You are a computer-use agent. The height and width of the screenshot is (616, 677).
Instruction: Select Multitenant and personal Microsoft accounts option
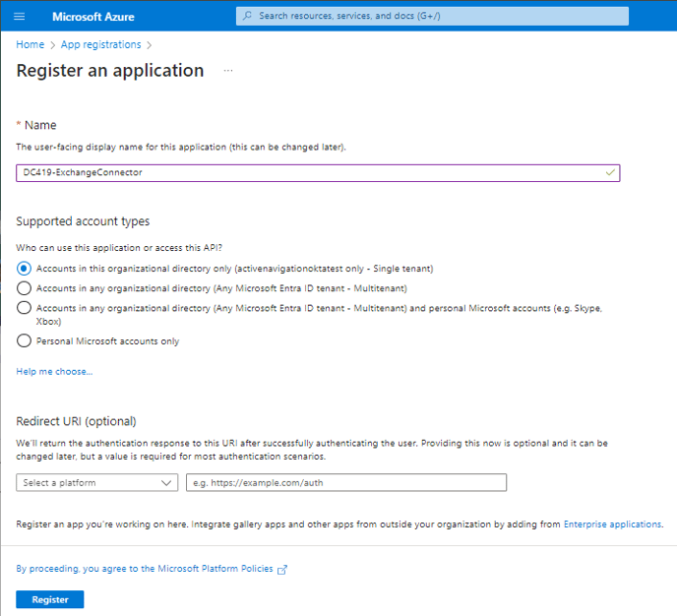tap(24, 308)
